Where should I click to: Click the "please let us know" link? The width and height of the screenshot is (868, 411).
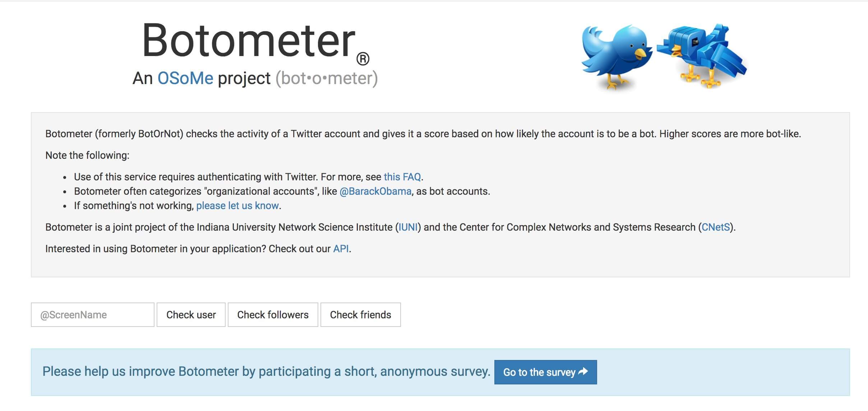click(x=237, y=205)
